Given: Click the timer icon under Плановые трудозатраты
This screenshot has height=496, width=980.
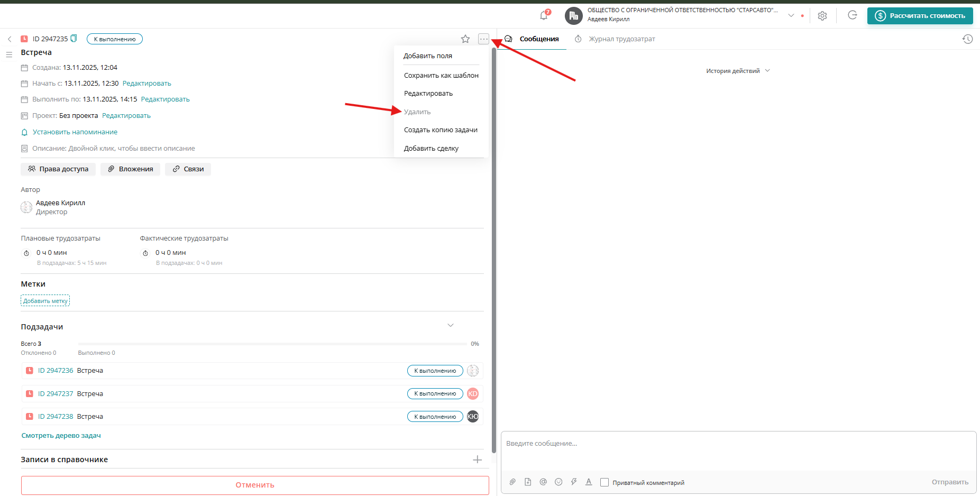Looking at the screenshot, I should coord(26,253).
